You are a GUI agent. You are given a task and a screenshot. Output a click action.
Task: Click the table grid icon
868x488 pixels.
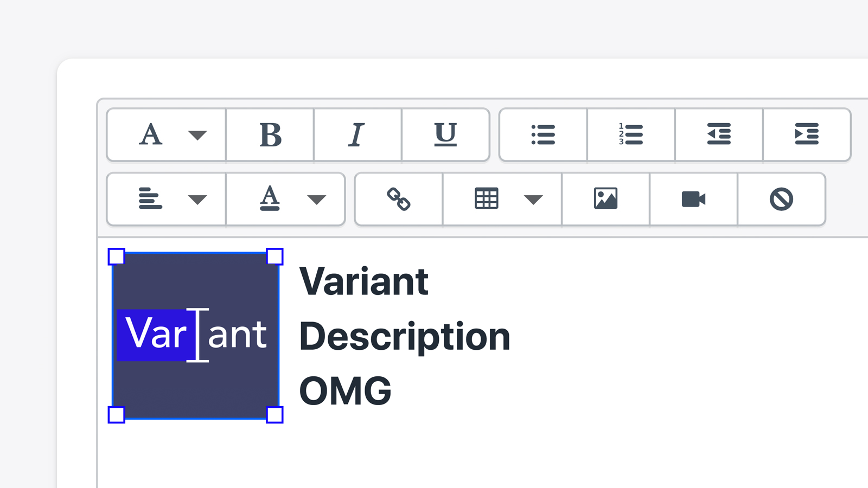click(x=487, y=199)
